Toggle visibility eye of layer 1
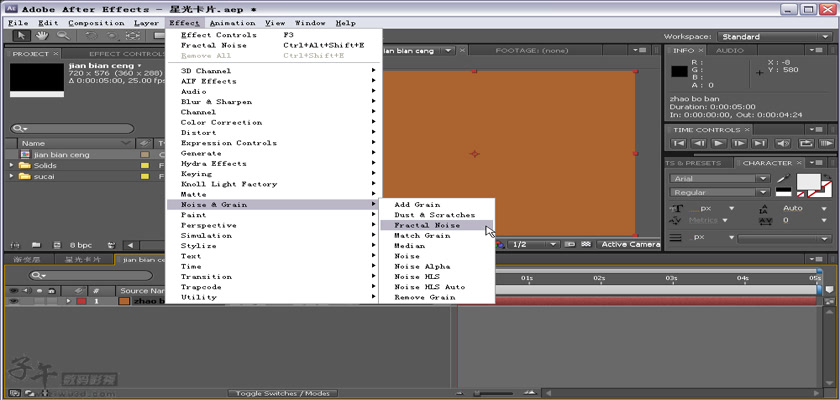The image size is (840, 400). (13, 301)
